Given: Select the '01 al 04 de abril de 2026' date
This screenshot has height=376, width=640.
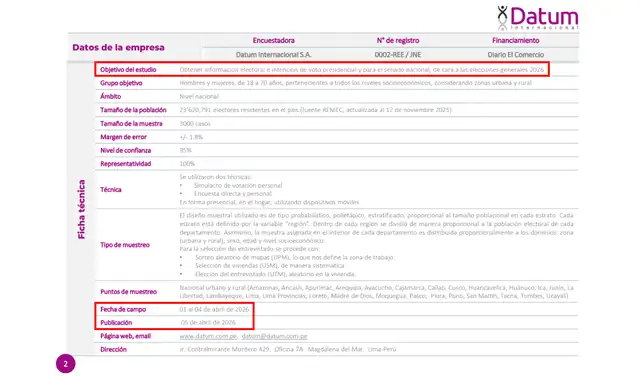Looking at the screenshot, I should 214,309.
